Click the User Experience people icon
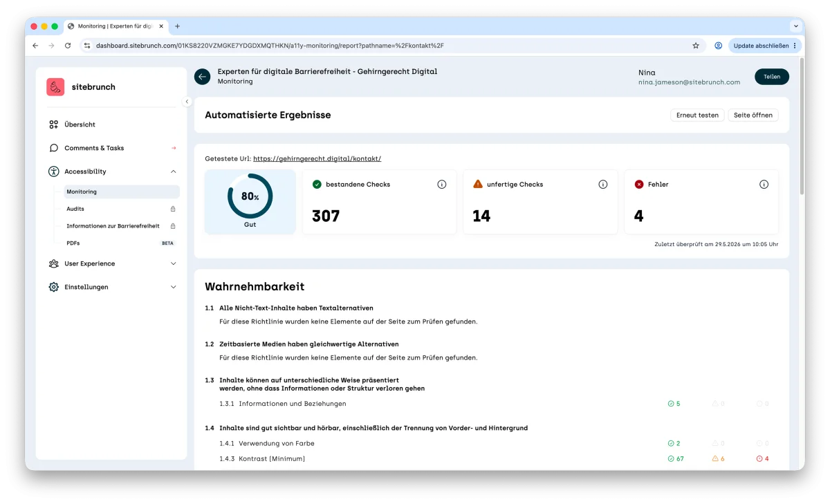Screen dimensions: 830x504 tap(54, 263)
